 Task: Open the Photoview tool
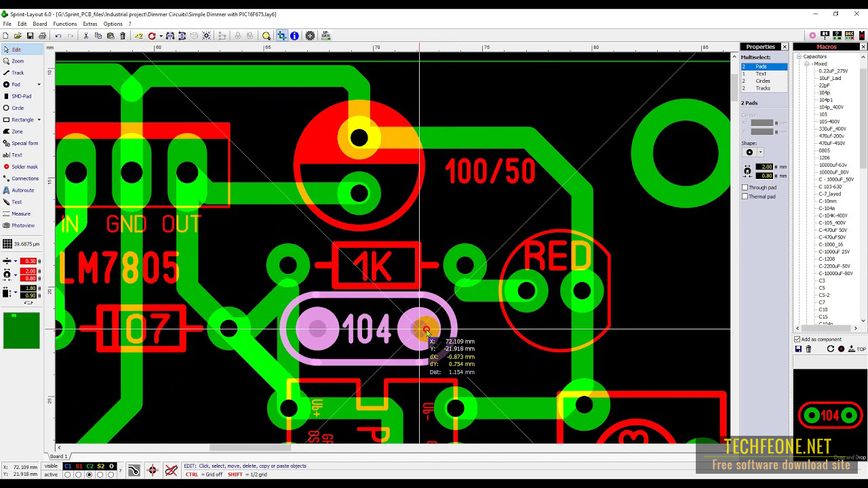(22, 225)
